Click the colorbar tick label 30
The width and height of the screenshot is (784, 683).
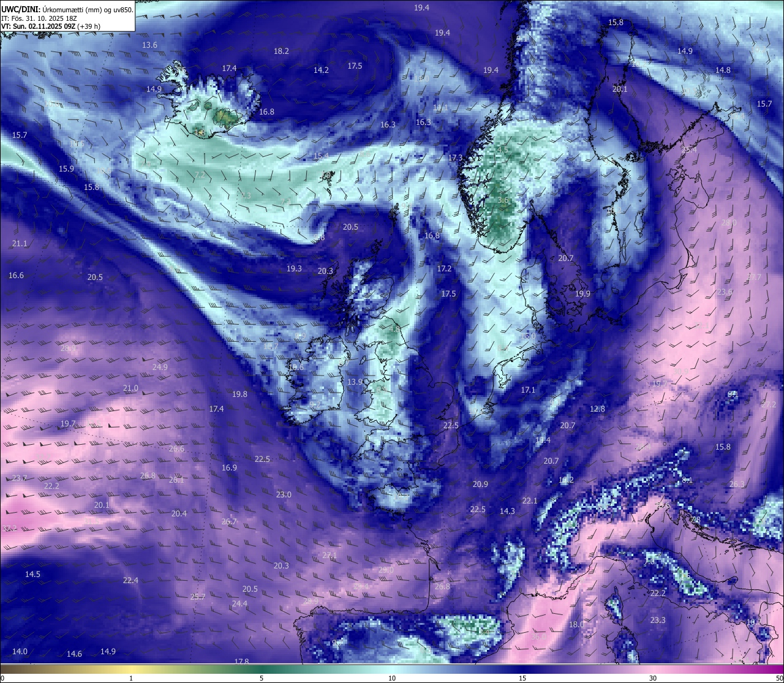653,678
